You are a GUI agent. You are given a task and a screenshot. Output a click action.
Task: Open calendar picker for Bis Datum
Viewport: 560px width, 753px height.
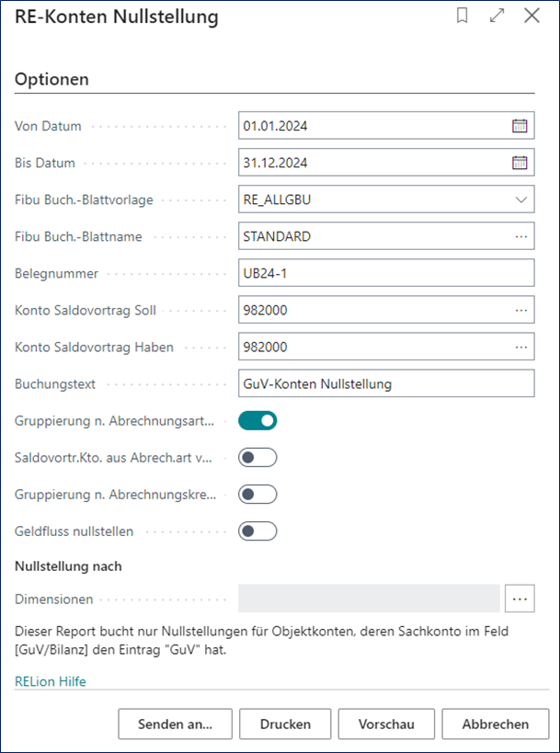click(x=520, y=163)
